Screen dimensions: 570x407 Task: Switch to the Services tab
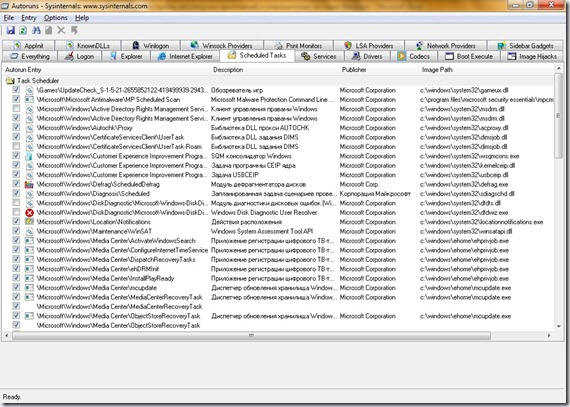319,56
